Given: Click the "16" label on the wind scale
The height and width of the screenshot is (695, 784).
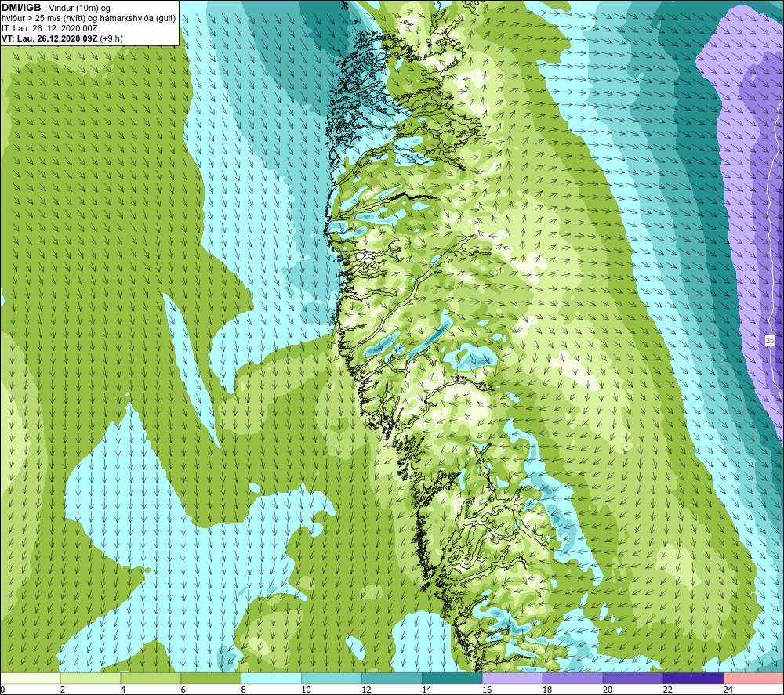Looking at the screenshot, I should pyautogui.click(x=487, y=690).
